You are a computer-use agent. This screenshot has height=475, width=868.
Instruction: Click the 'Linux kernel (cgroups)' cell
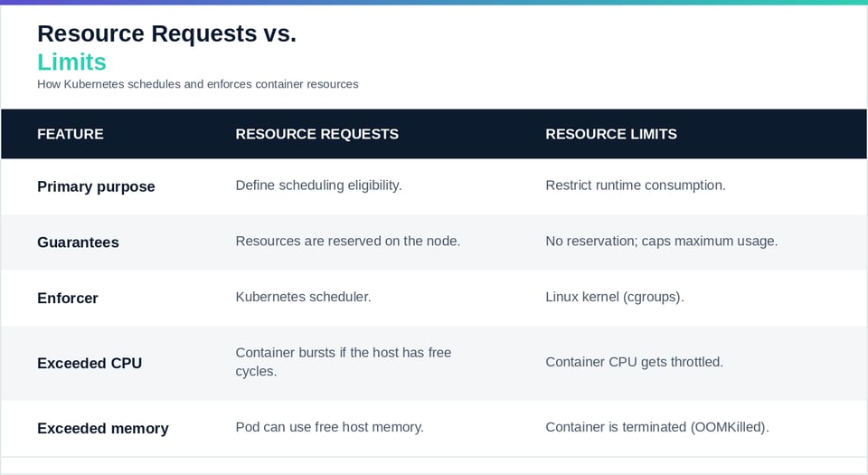click(x=615, y=298)
